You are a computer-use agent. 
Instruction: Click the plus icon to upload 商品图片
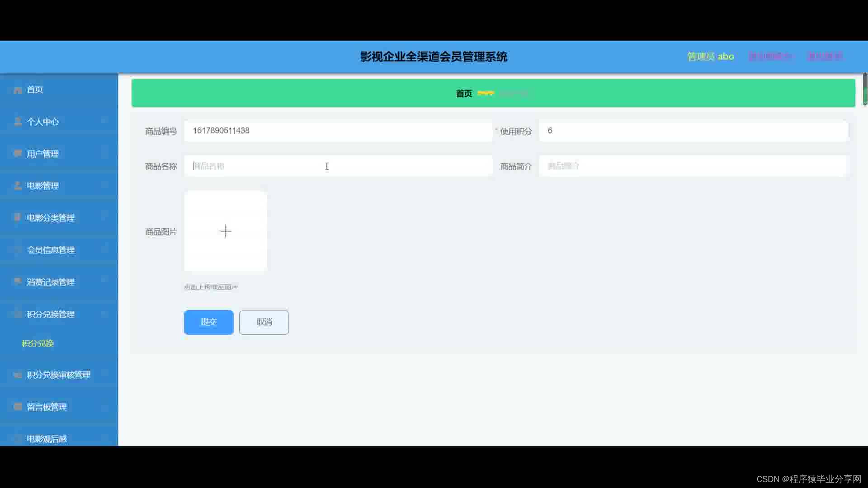225,231
